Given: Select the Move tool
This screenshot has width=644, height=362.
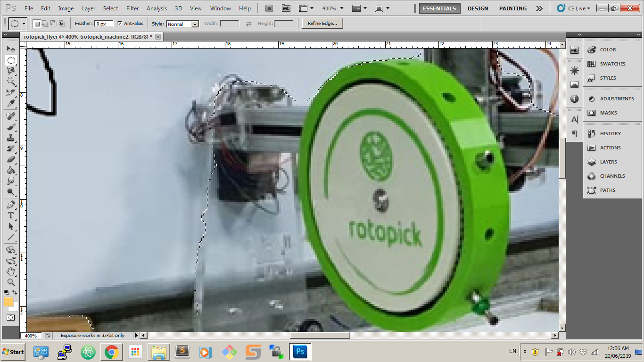Looking at the screenshot, I should tap(11, 49).
